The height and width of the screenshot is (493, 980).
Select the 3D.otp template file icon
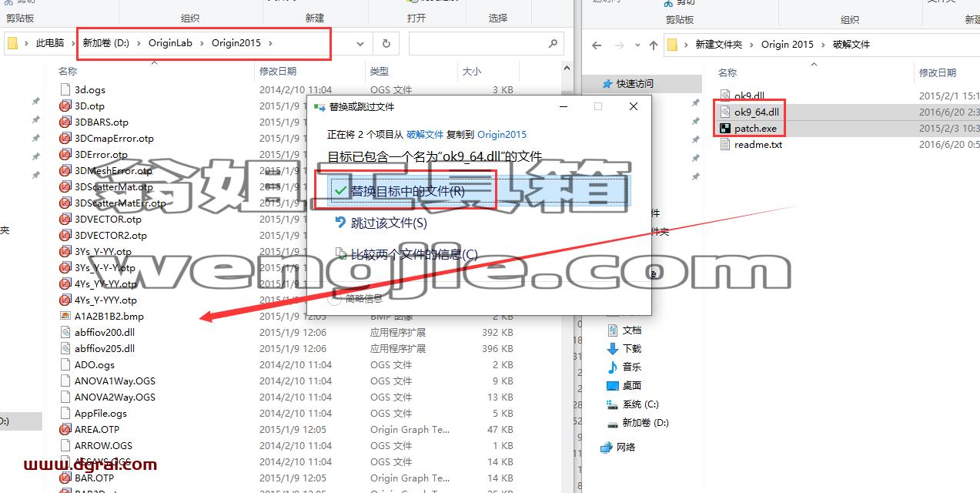(65, 106)
